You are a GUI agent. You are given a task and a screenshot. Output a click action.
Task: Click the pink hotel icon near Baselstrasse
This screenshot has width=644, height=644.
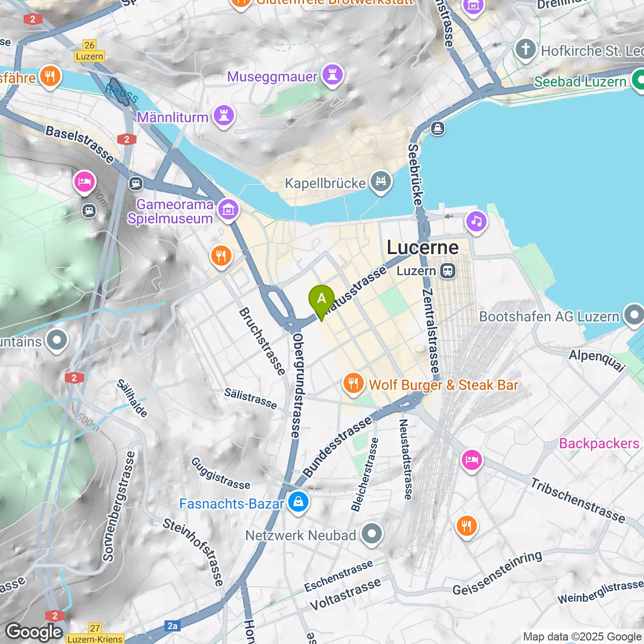point(85,182)
